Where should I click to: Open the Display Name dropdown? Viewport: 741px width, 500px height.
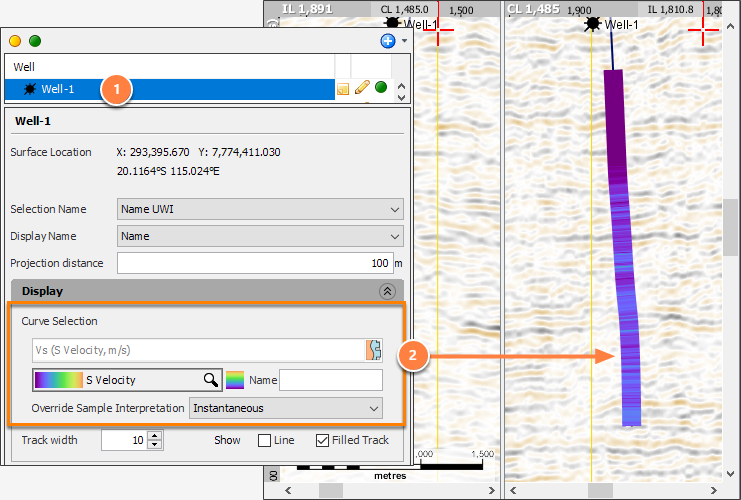click(x=260, y=236)
